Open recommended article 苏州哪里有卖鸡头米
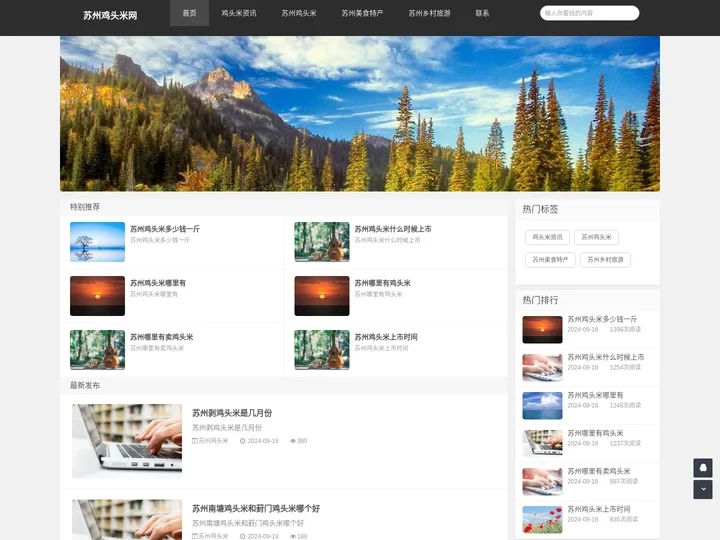The image size is (720, 540). tap(162, 337)
